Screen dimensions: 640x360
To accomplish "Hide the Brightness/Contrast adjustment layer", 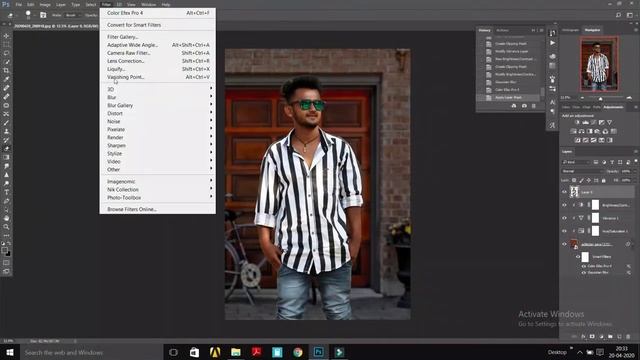I will pyautogui.click(x=564, y=205).
